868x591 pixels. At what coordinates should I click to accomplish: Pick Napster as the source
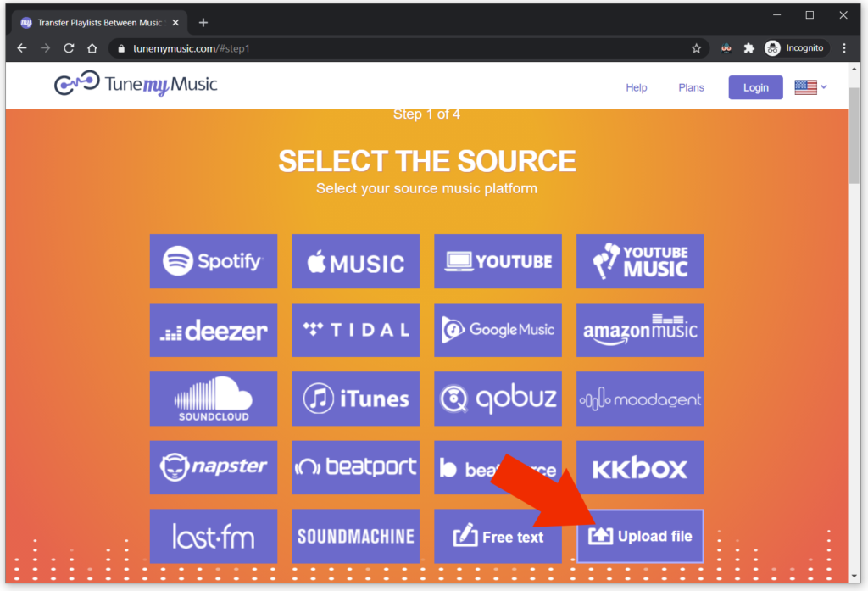point(213,467)
